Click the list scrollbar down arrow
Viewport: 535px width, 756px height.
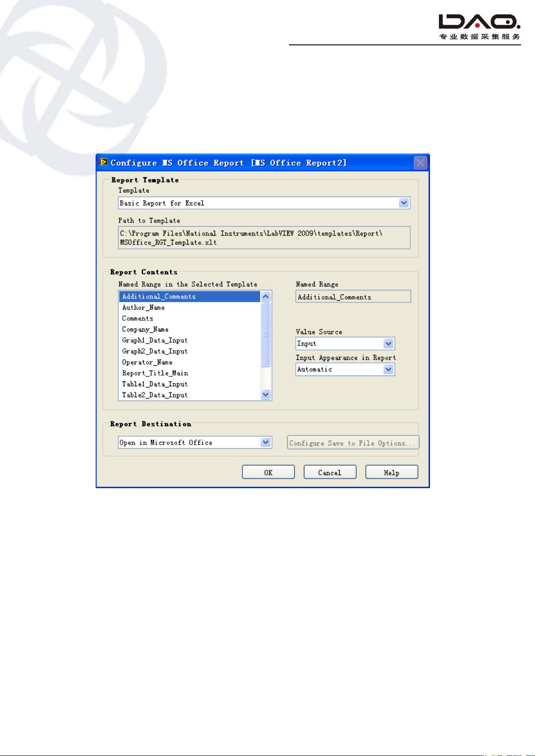pos(266,395)
